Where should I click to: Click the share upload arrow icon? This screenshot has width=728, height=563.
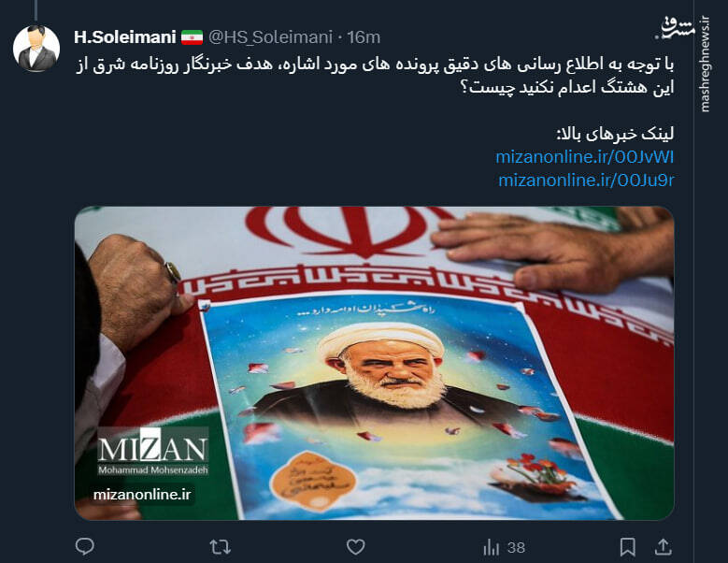(664, 547)
